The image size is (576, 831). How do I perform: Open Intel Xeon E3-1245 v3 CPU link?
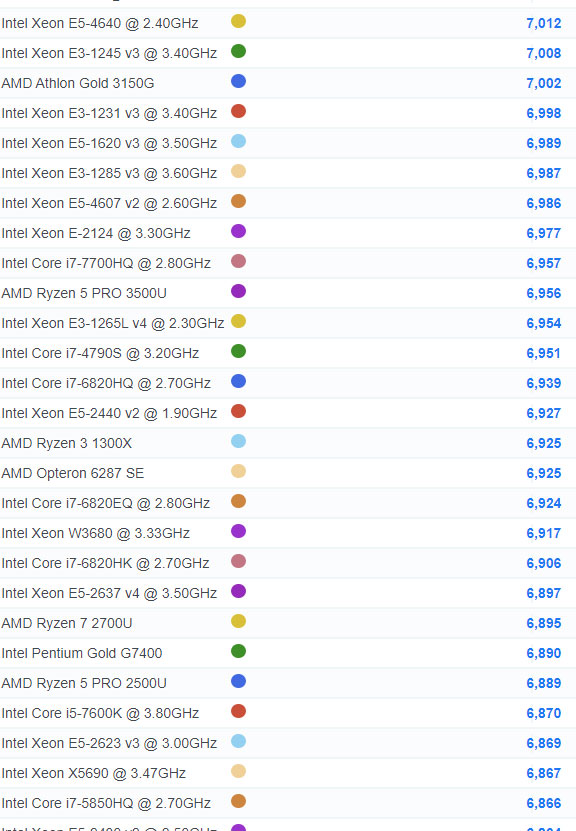(109, 54)
